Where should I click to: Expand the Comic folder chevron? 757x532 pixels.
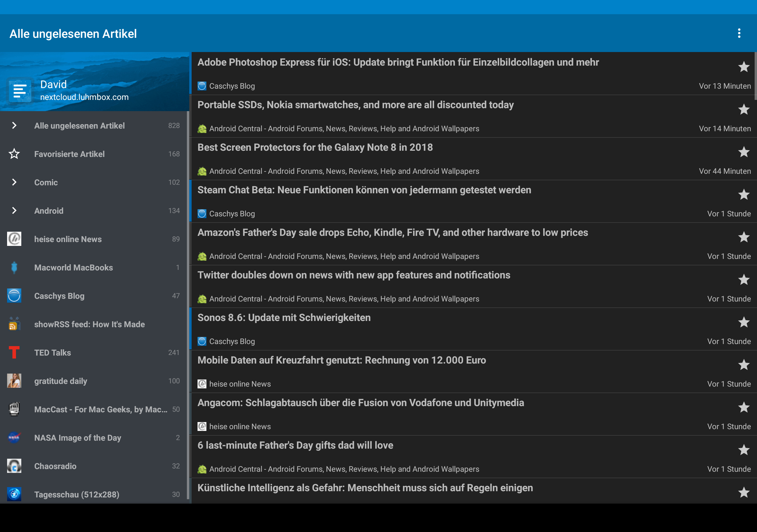point(14,182)
